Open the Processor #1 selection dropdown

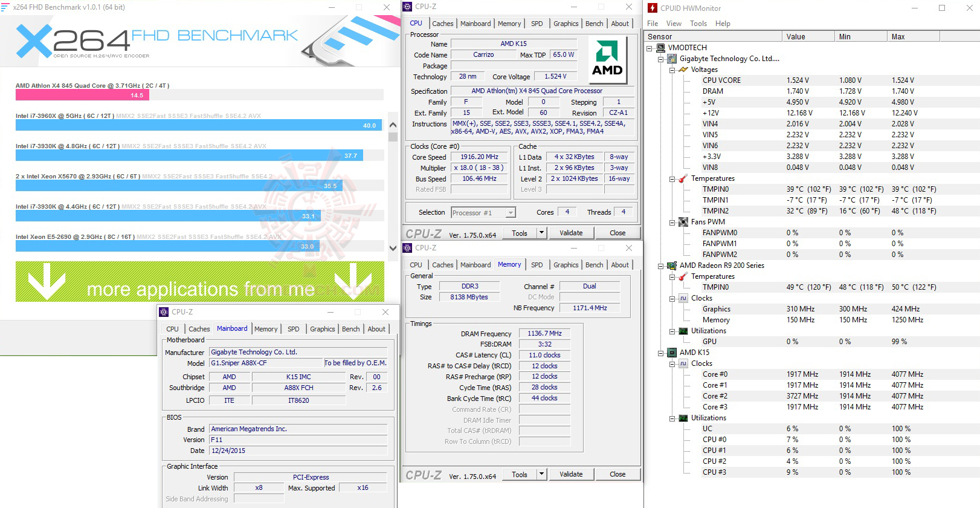[x=511, y=213]
